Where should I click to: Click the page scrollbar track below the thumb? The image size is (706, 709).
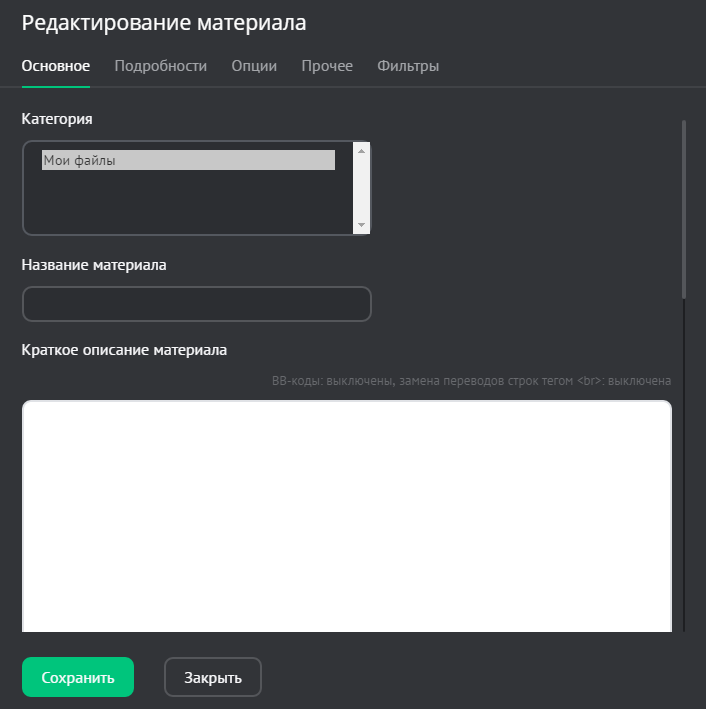[x=684, y=460]
